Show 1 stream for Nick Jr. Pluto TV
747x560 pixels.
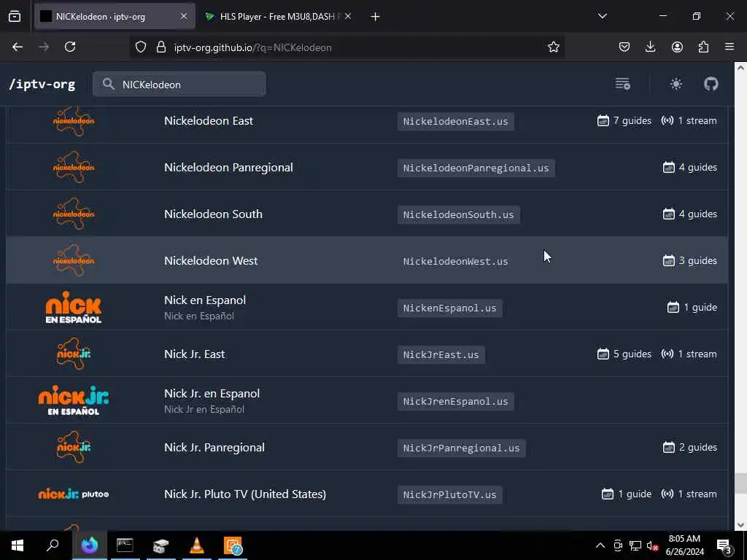click(689, 494)
